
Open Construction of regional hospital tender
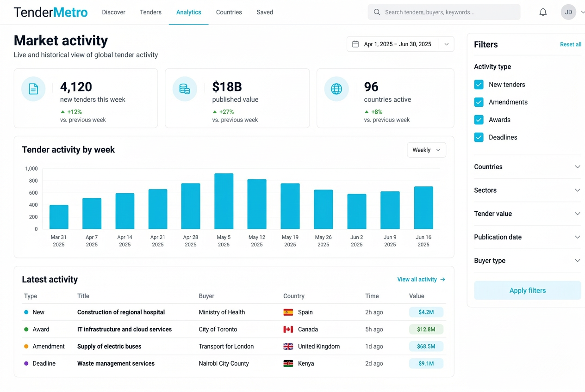121,312
